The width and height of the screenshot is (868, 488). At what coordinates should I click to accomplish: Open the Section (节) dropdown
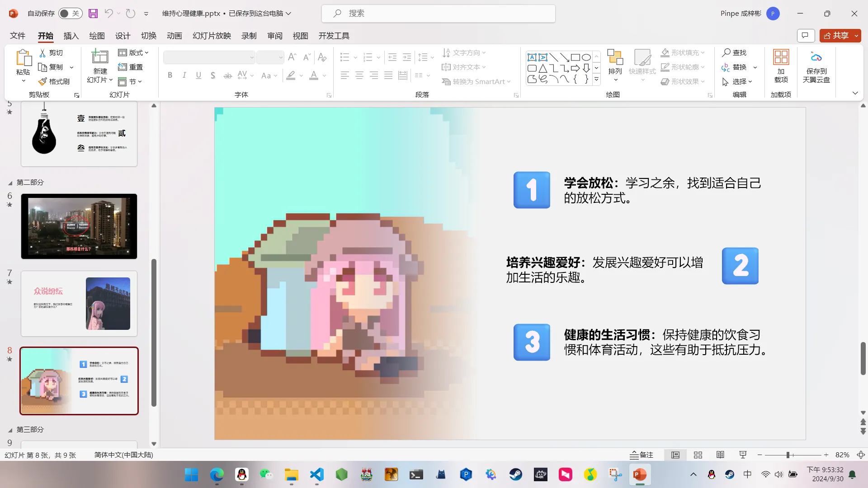pos(130,82)
